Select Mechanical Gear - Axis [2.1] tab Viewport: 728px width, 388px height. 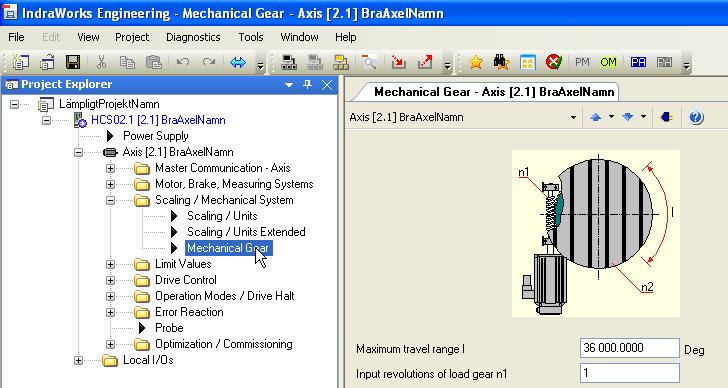tap(494, 92)
